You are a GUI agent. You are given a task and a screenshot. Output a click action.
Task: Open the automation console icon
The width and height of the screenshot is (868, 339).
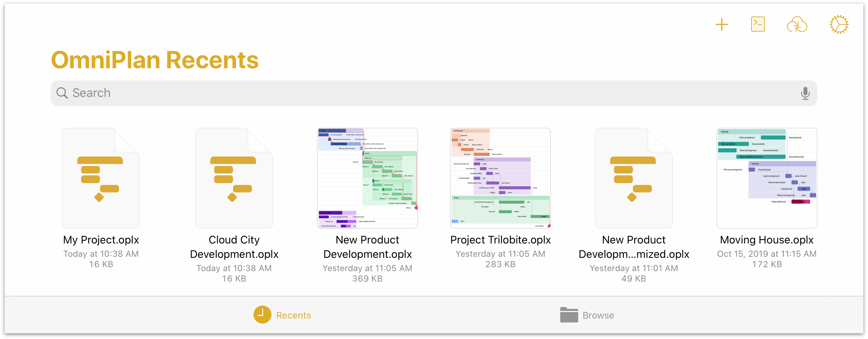[x=758, y=24]
